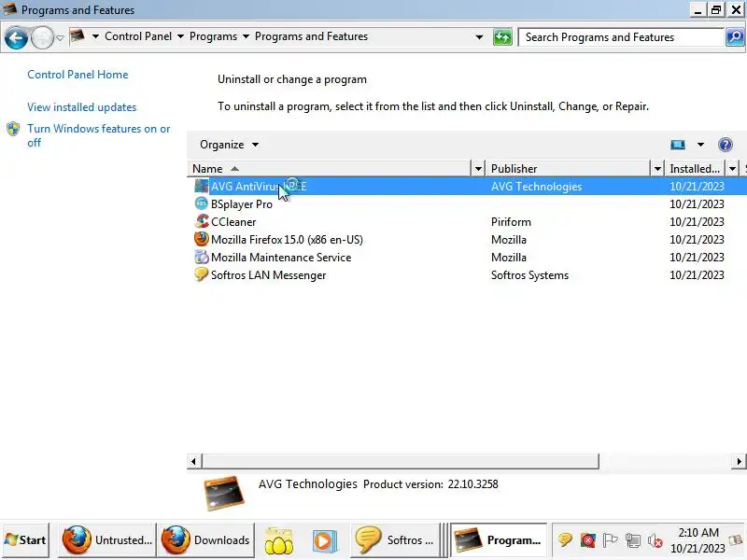Click the CCleaner program icon

201,221
